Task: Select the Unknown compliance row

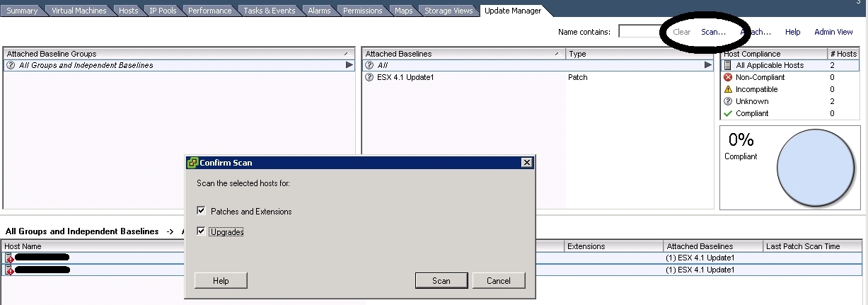Action: click(x=790, y=101)
